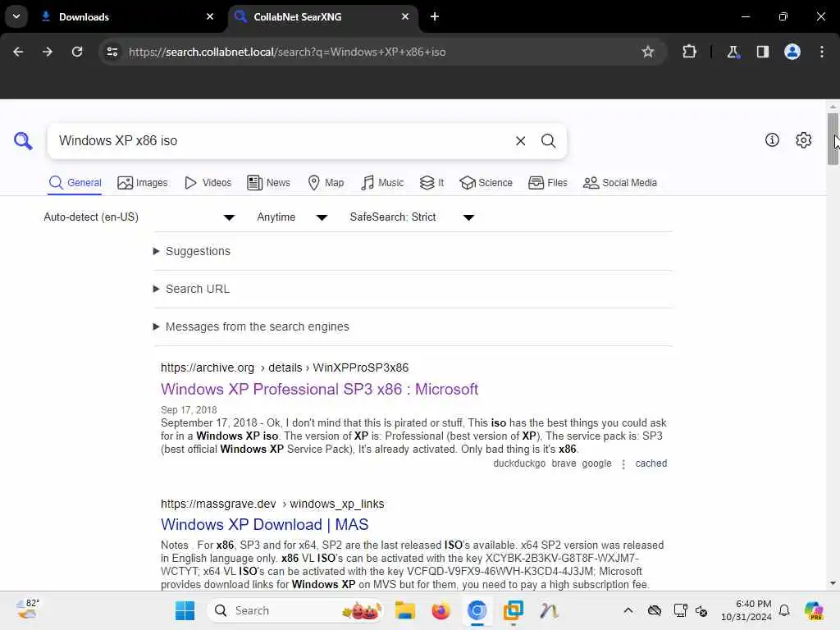
Task: Select the Social Media search category
Action: click(x=620, y=183)
